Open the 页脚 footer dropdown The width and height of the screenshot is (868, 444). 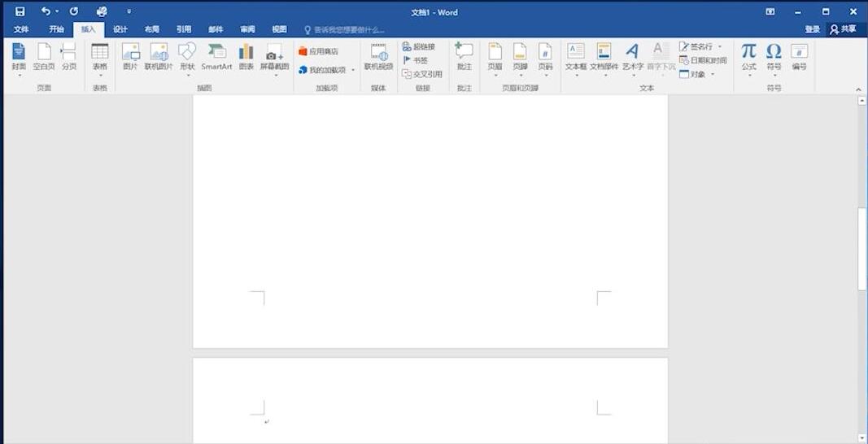point(520,59)
